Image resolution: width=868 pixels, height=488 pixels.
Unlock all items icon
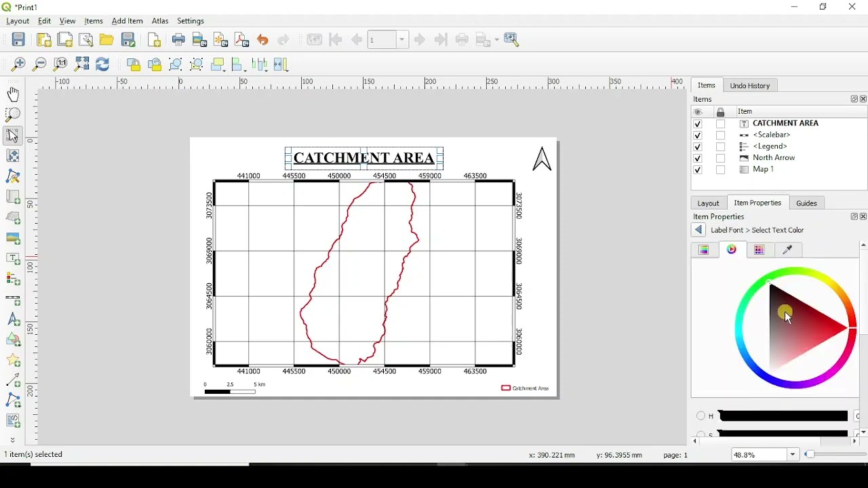point(155,64)
